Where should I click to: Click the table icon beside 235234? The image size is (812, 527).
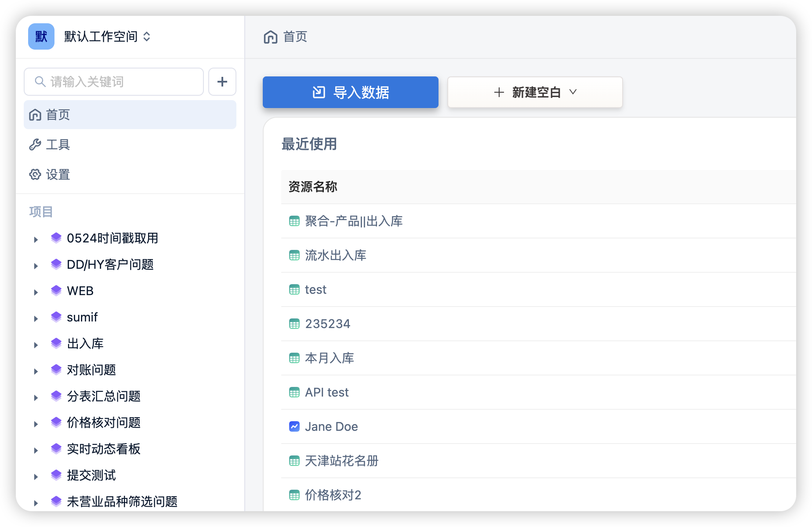pyautogui.click(x=294, y=324)
